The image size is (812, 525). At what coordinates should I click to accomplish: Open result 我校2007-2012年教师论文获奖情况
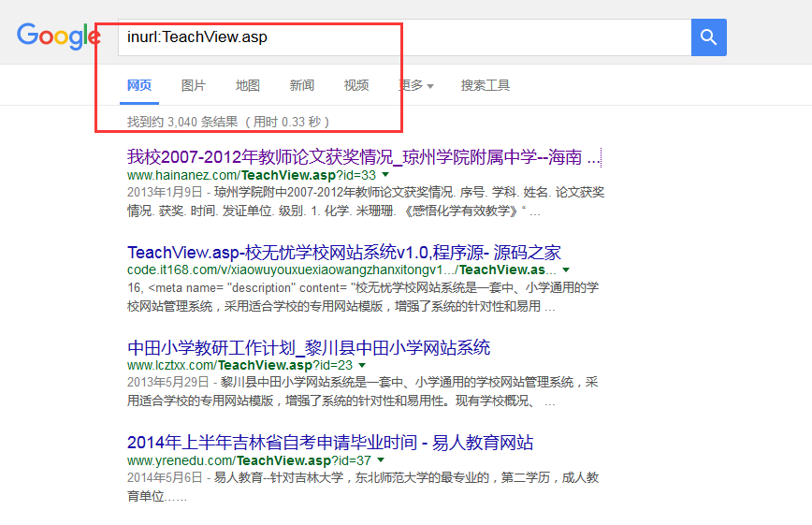[x=364, y=156]
